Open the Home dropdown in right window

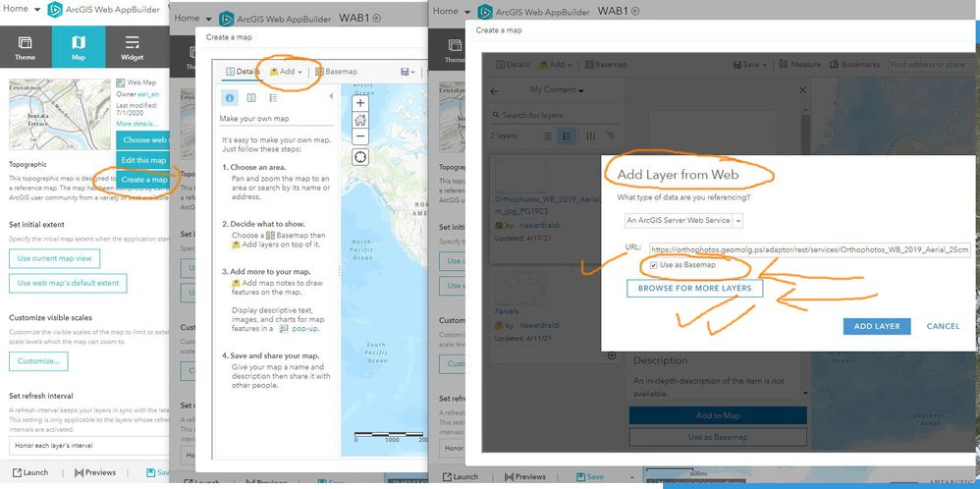tap(453, 11)
